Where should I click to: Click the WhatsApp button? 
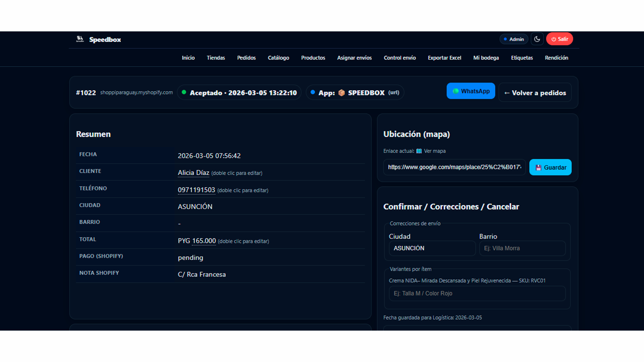tap(471, 91)
